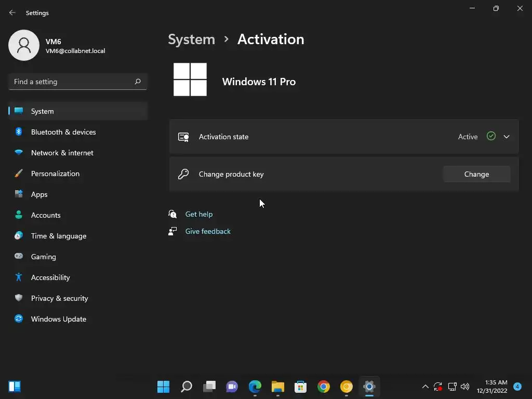Click the Give feedback person icon
532x399 pixels.
point(172,231)
